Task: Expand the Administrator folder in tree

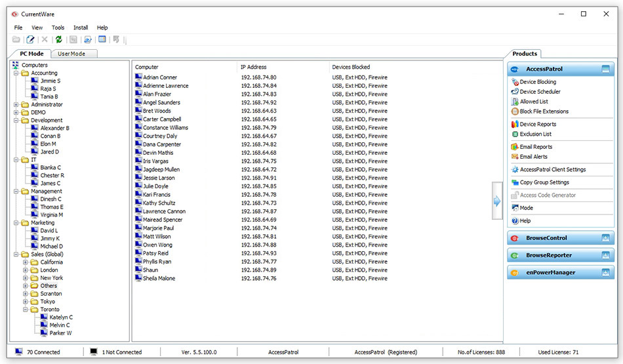Action: [16, 104]
